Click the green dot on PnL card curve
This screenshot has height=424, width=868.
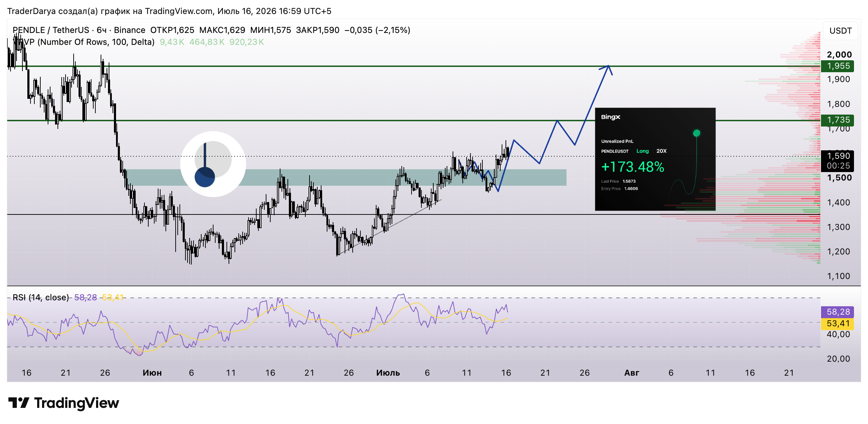point(697,133)
